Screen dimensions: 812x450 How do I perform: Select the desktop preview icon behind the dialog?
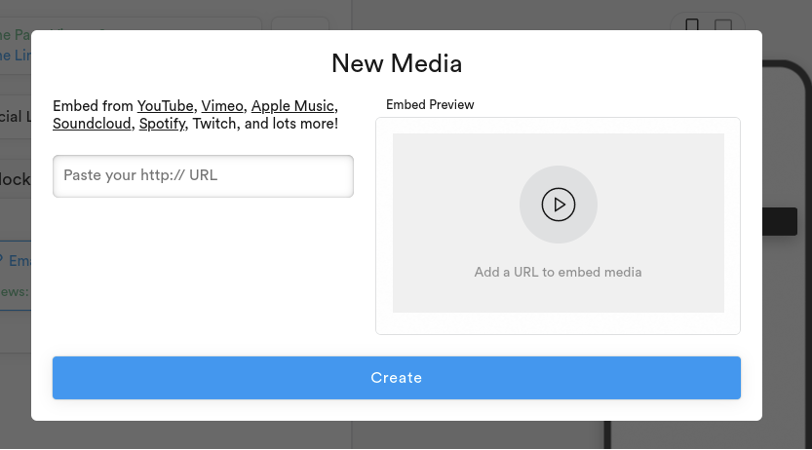[x=723, y=24]
